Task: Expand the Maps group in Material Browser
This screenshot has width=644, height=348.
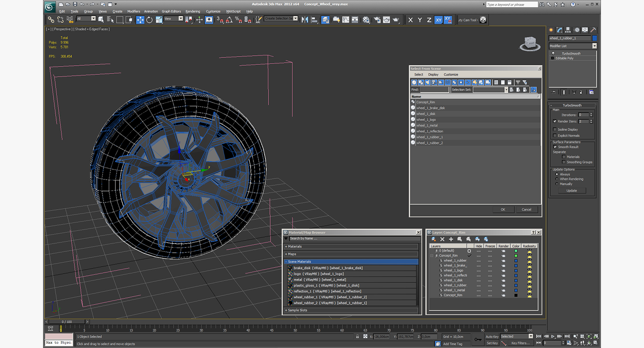Action: (351, 254)
